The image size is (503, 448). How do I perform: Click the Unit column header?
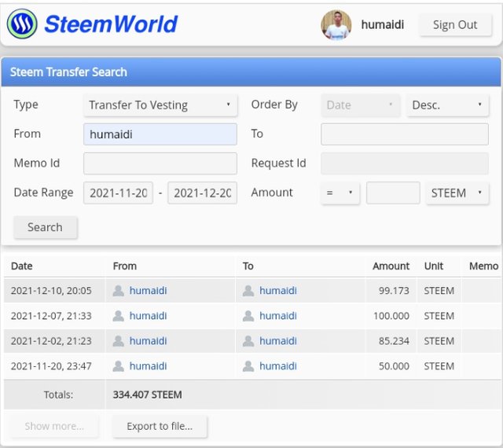pyautogui.click(x=433, y=266)
